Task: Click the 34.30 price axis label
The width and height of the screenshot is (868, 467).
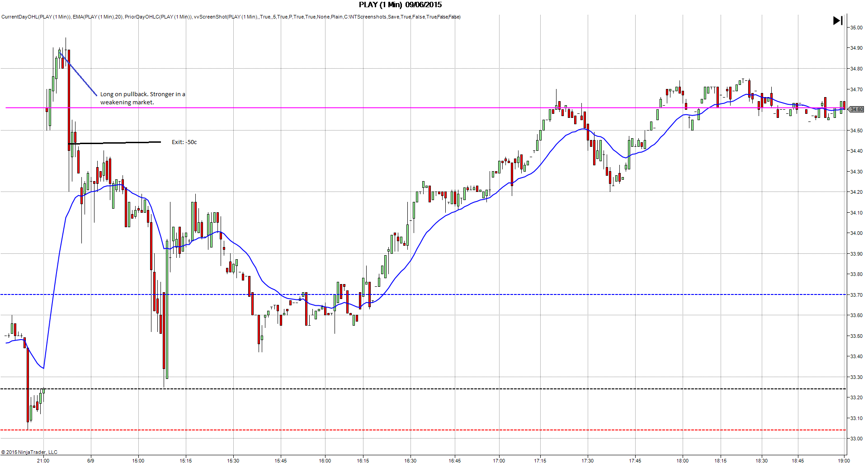Action: point(856,172)
